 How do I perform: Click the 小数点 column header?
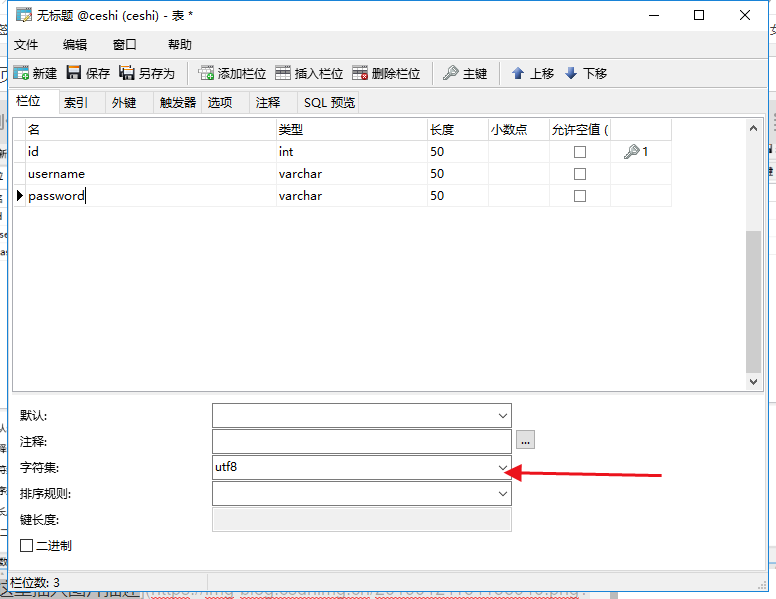tap(519, 130)
